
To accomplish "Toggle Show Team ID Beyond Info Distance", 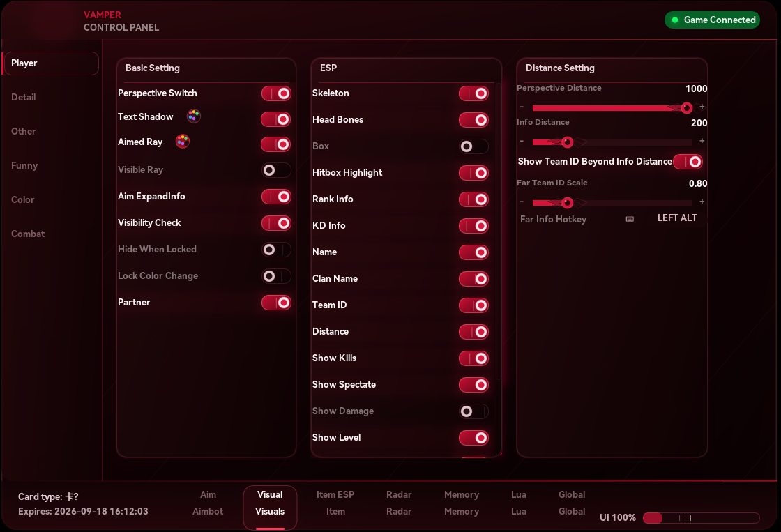I will point(688,161).
